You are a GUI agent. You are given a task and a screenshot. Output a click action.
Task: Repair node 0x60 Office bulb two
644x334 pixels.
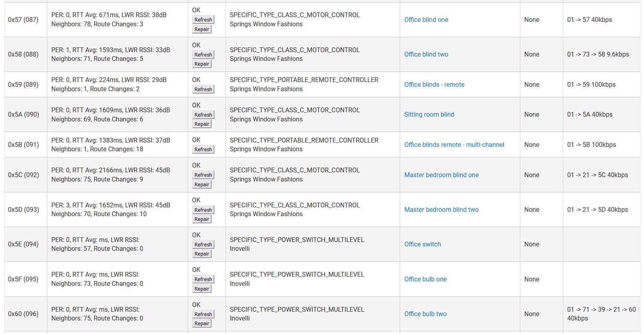pyautogui.click(x=202, y=323)
